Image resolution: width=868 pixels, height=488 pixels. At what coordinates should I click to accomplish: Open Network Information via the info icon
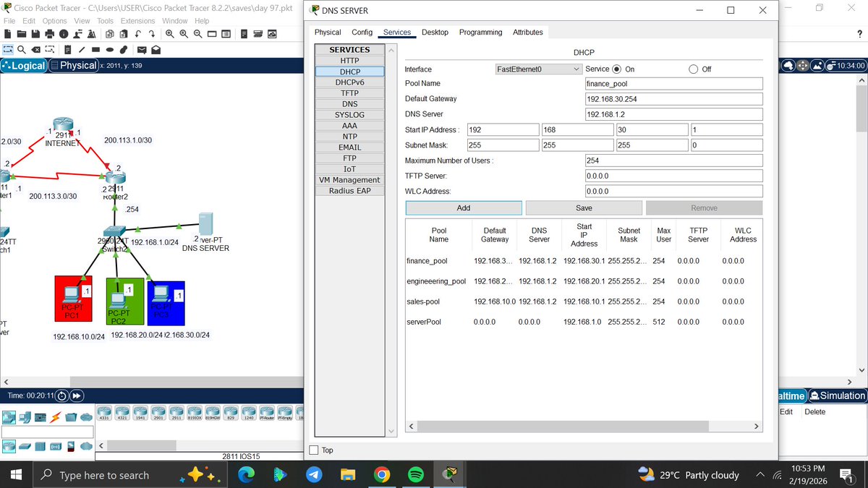click(x=64, y=34)
